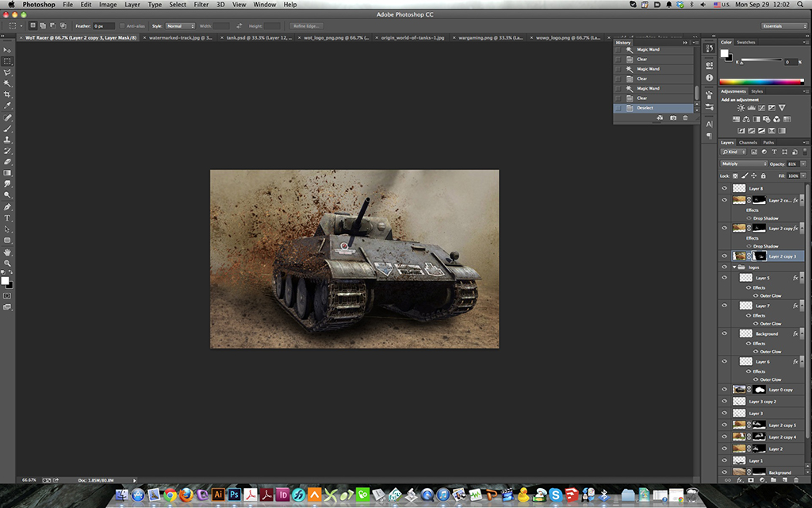This screenshot has width=812, height=508.
Task: Open the Opacity slider dropdown arrow
Action: pyautogui.click(x=803, y=164)
